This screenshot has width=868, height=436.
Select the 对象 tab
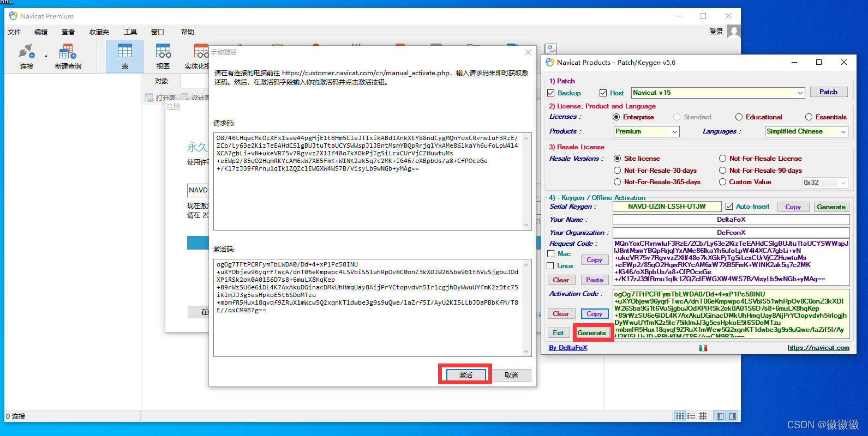(161, 81)
